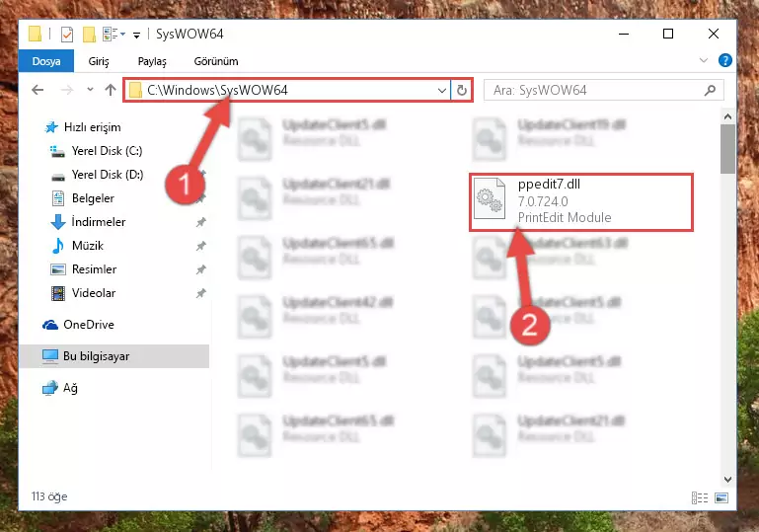Click the pin icon next to Resimler
Viewport: 759px width, 532px height.
pyautogui.click(x=201, y=269)
